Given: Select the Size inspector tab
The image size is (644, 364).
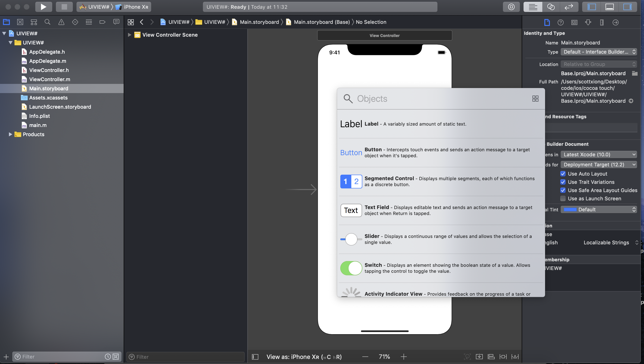Looking at the screenshot, I should tap(602, 22).
